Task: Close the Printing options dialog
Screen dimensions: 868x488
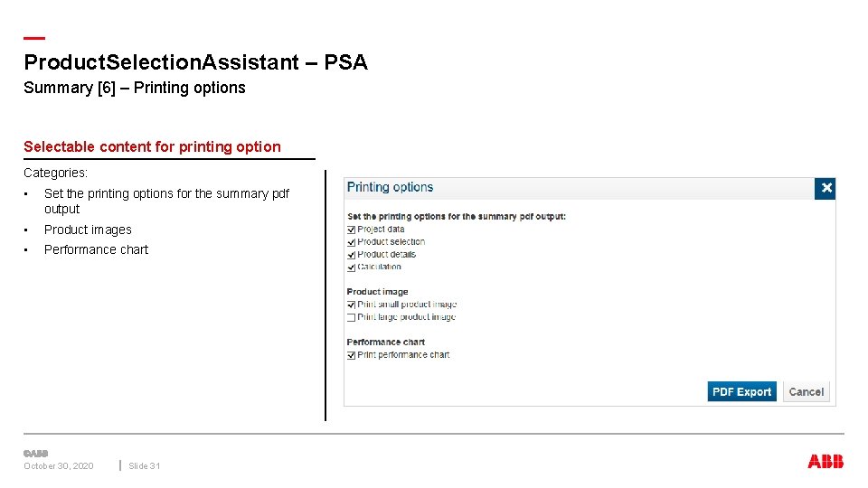Action: (825, 188)
